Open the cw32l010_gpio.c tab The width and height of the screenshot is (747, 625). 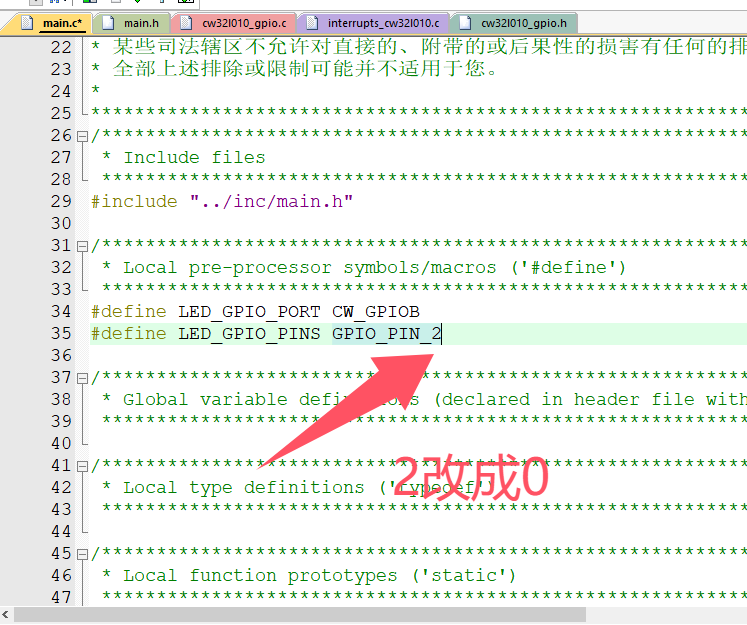pos(244,22)
